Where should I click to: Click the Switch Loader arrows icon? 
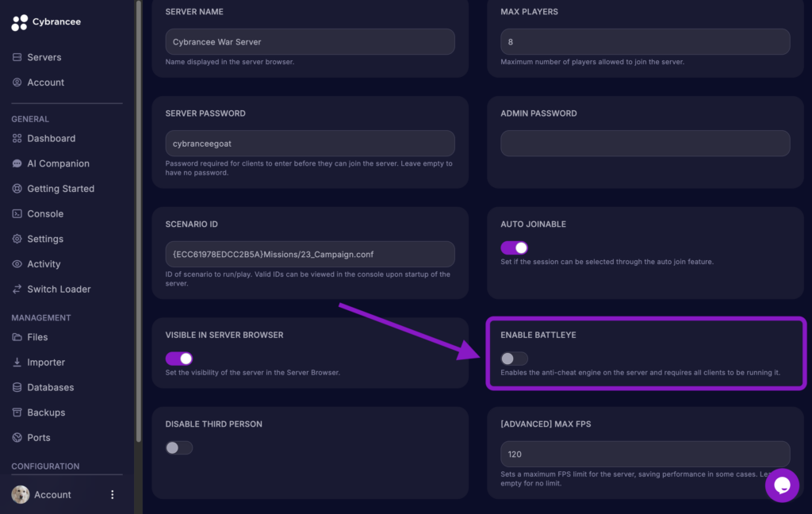(17, 289)
